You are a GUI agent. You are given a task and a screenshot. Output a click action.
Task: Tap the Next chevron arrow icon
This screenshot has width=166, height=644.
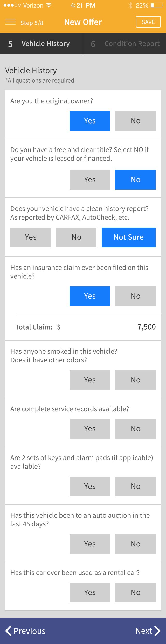[157, 631]
